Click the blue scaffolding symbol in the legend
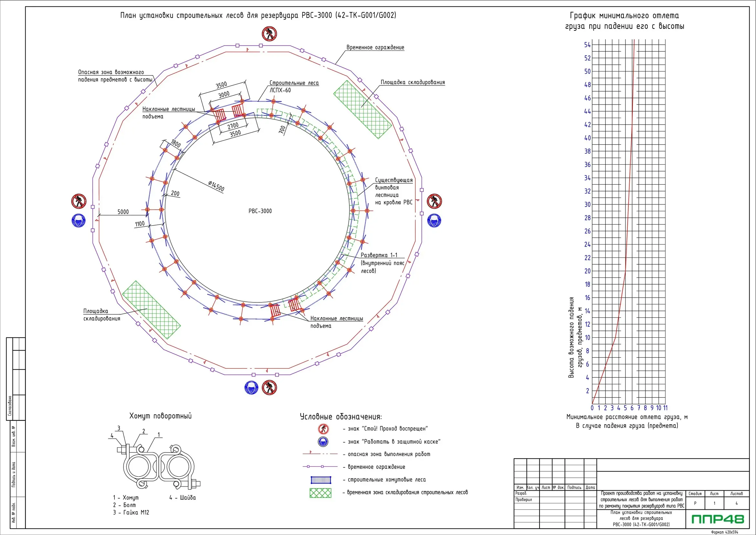 [321, 480]
